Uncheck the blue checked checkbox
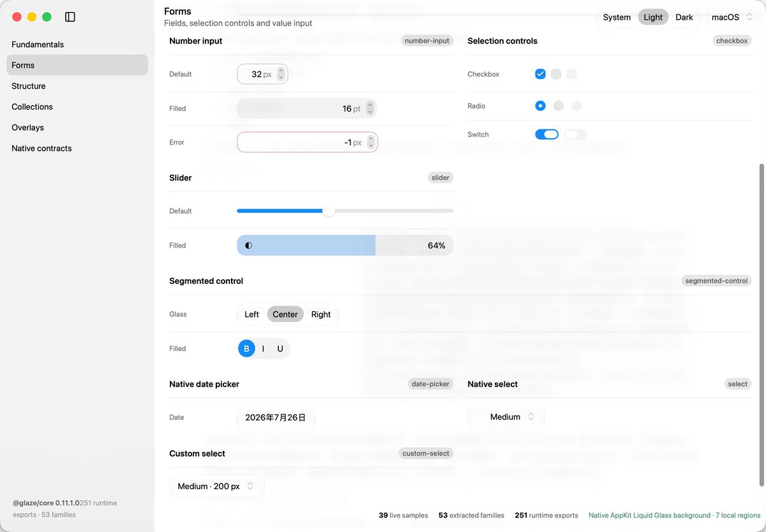766x532 pixels. [x=540, y=74]
